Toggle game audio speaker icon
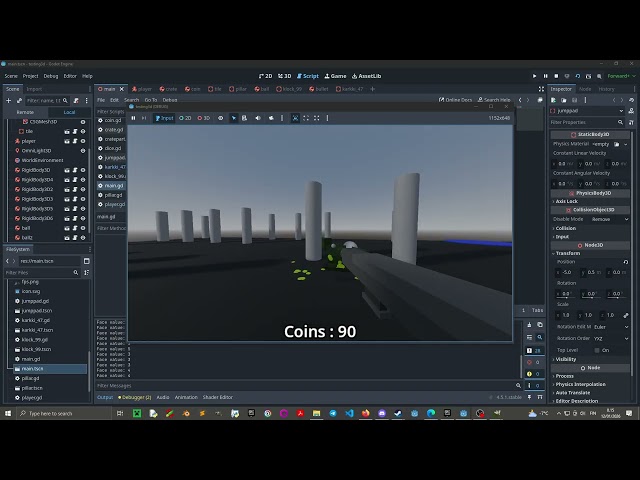This screenshot has width=640, height=480. pyautogui.click(x=258, y=118)
